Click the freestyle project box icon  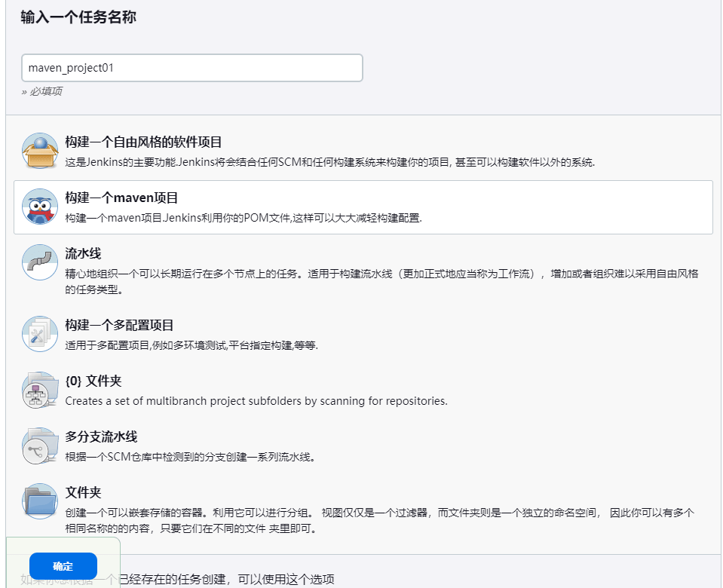(x=40, y=151)
